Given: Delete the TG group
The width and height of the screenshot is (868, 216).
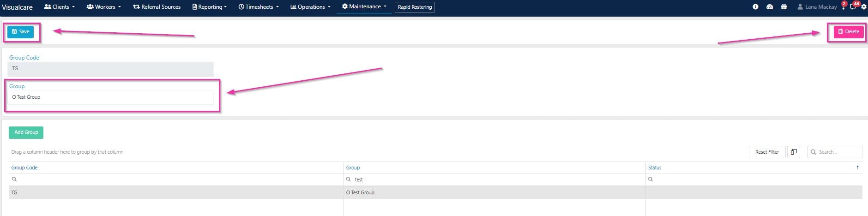Looking at the screenshot, I should [849, 32].
